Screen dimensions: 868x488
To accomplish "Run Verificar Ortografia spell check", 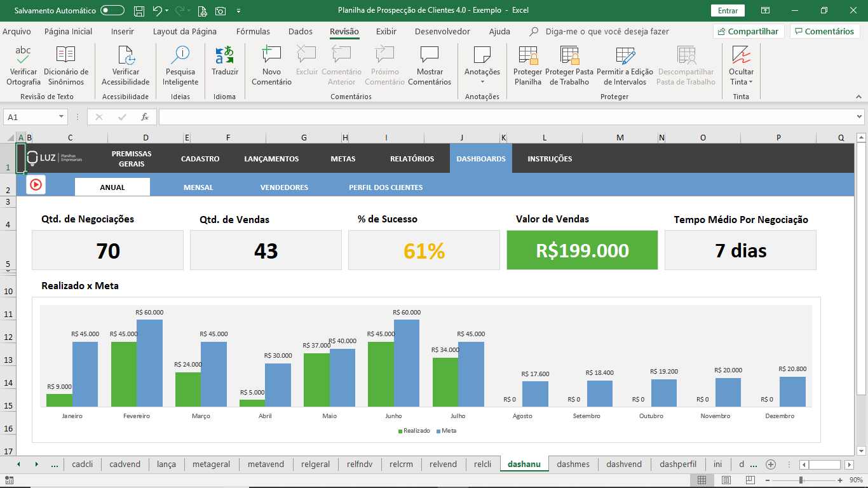I will [24, 65].
